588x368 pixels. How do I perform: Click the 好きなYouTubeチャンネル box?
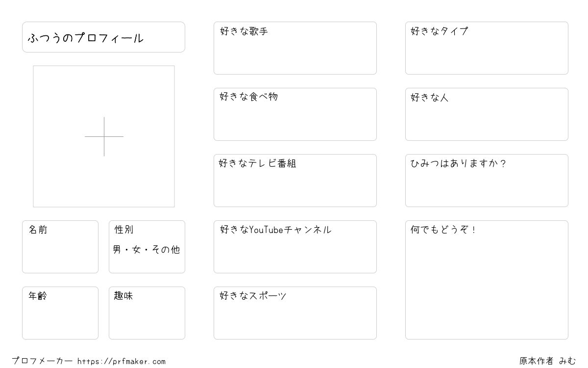[x=295, y=247]
